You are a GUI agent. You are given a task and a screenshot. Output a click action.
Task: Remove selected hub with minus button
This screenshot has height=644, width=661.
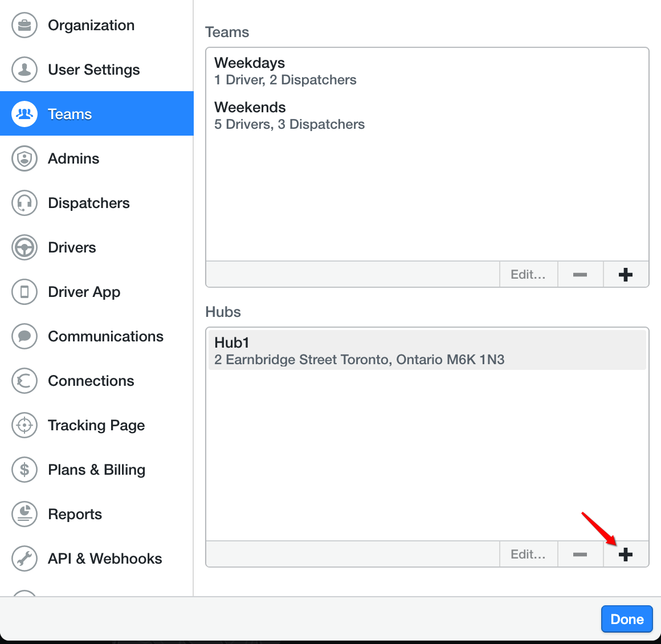580,554
